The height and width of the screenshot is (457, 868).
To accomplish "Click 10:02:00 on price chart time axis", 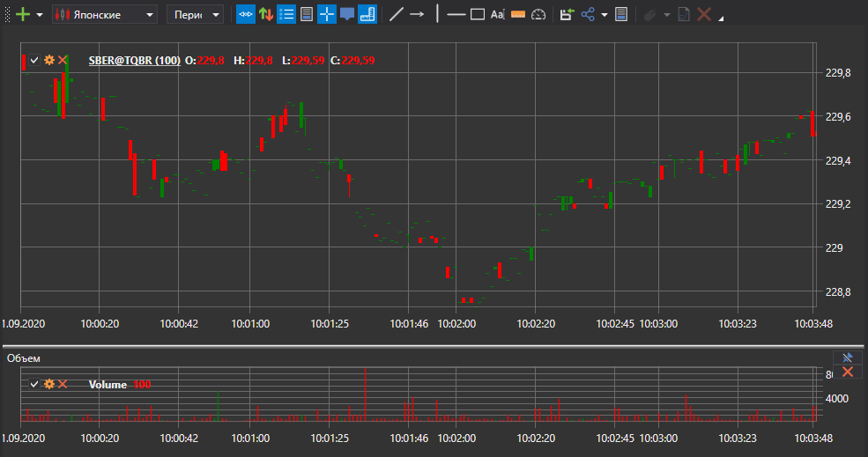I will [456, 324].
